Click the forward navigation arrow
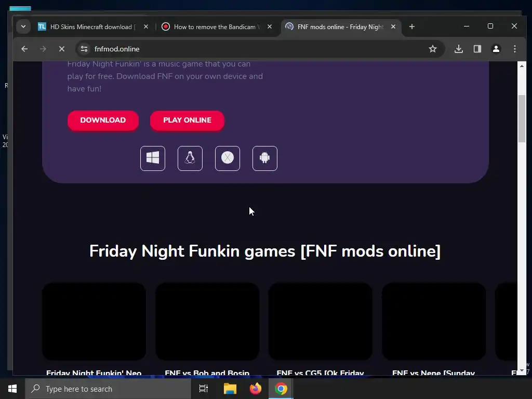Viewport: 532px width, 399px height. 43,49
